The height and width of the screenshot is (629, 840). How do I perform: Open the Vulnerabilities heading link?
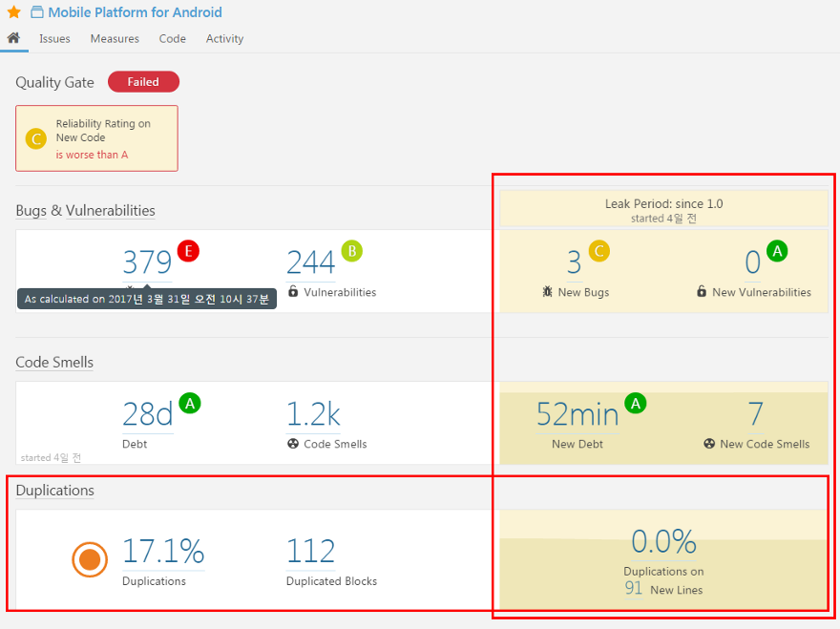[x=111, y=211]
